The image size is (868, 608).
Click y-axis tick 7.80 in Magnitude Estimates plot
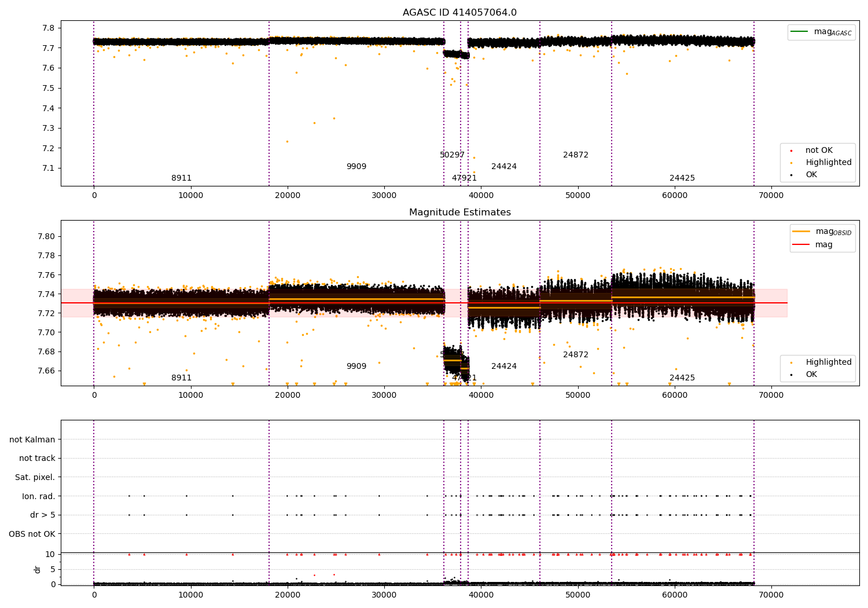(x=46, y=237)
